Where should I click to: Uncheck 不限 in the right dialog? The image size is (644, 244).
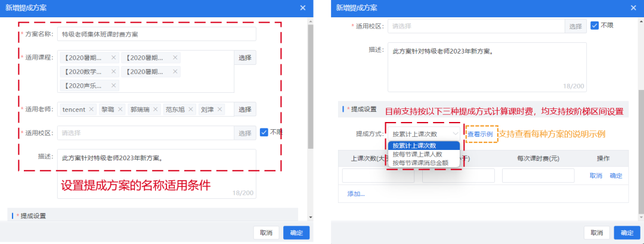(595, 26)
